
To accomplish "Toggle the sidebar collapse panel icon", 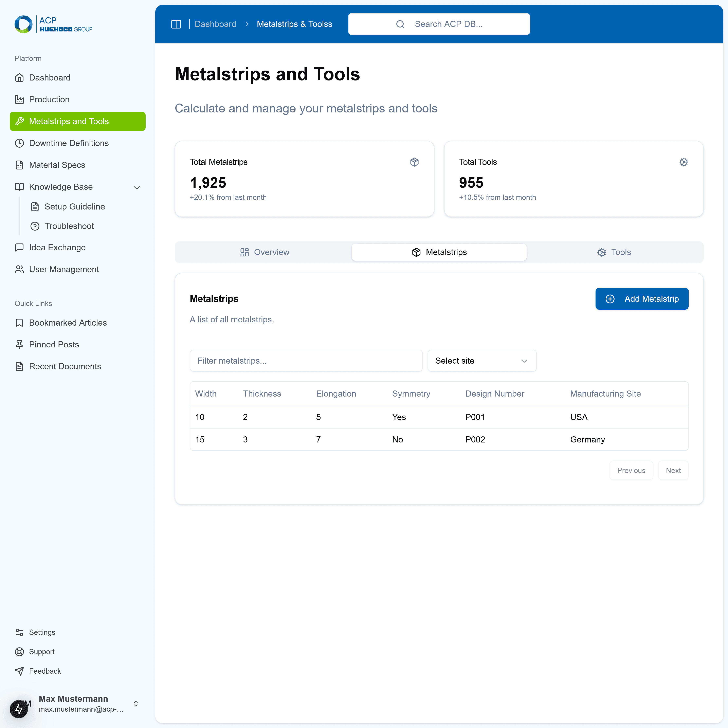I will (176, 24).
